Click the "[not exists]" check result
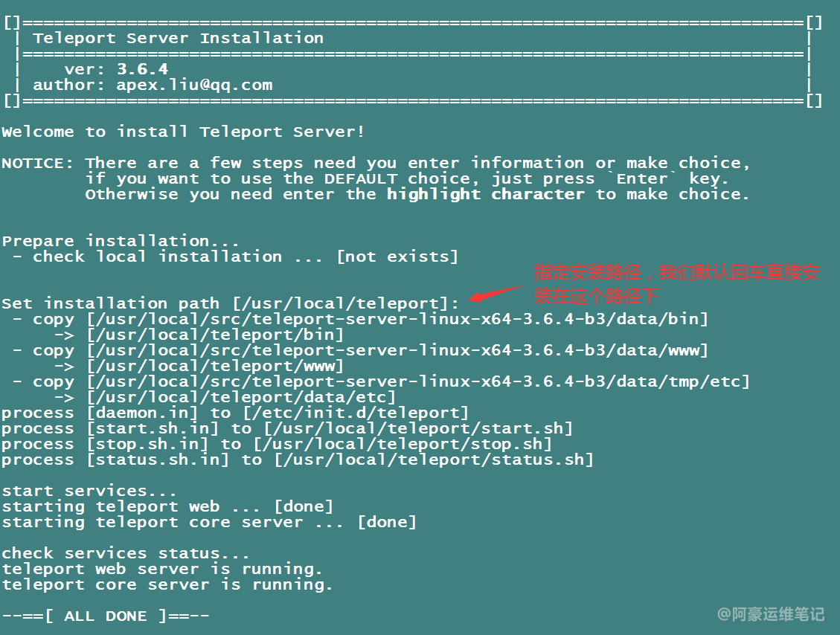 (397, 257)
